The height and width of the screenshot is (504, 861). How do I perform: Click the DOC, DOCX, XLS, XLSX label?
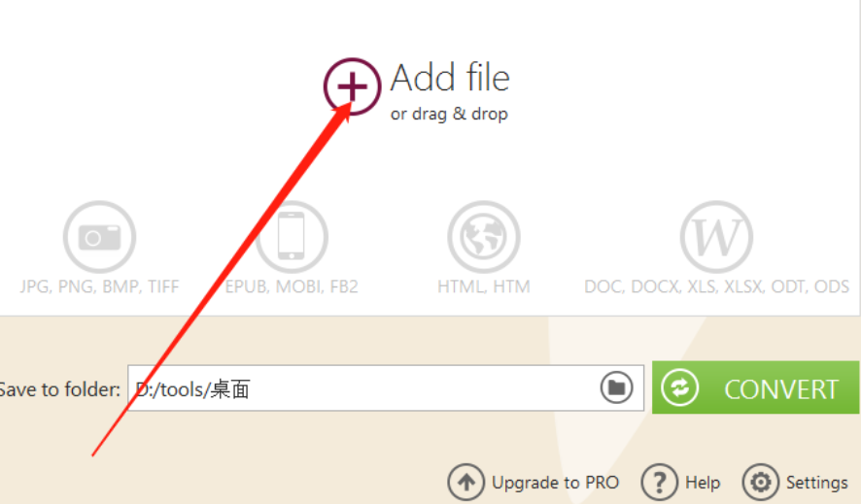click(x=716, y=286)
